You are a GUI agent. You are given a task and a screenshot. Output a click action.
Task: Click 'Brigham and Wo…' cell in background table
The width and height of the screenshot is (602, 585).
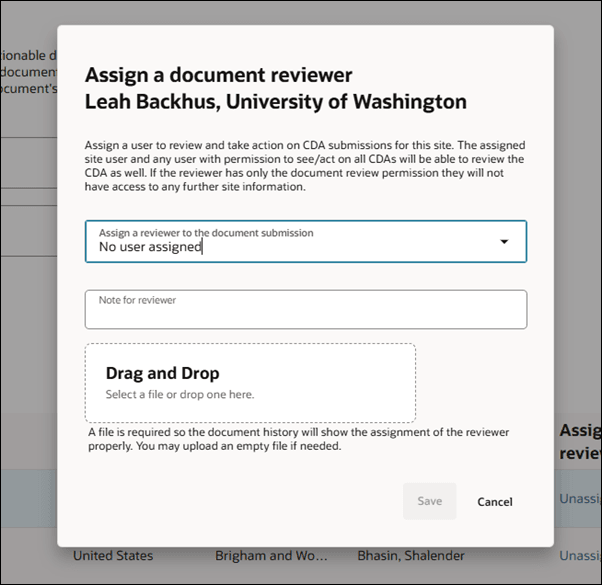click(x=271, y=555)
